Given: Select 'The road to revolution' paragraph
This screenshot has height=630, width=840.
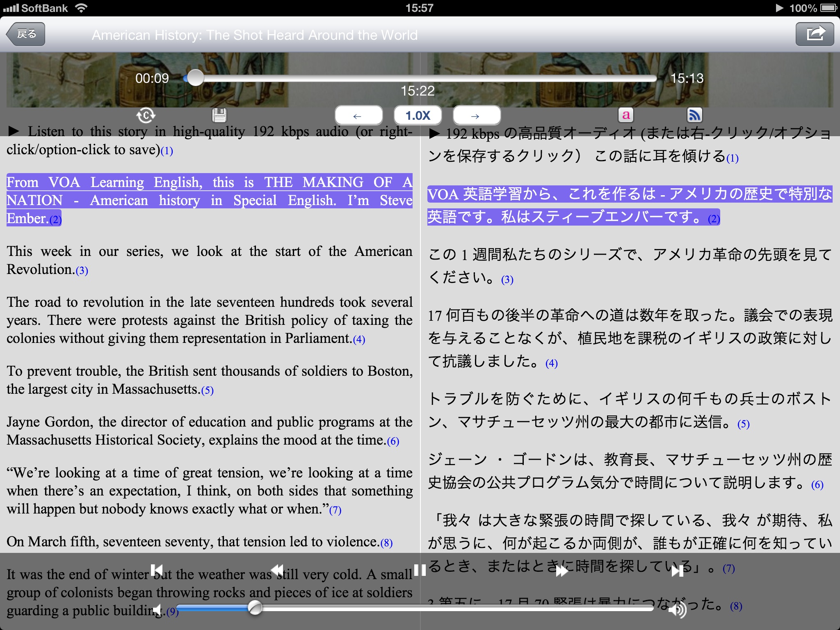Looking at the screenshot, I should click(x=210, y=320).
